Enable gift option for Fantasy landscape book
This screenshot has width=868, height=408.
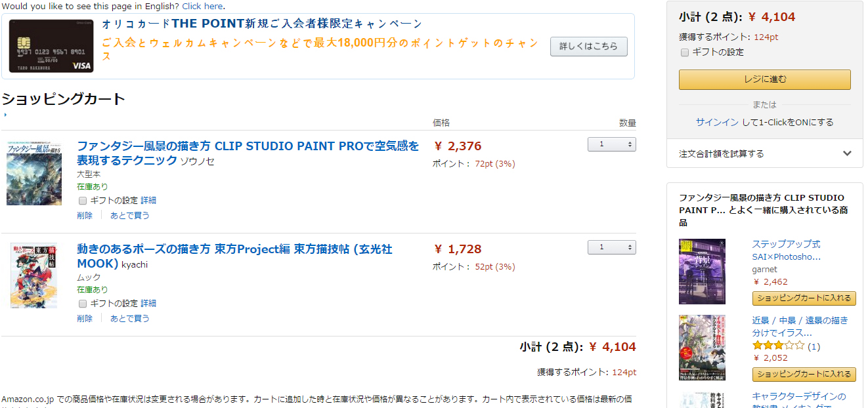(x=83, y=201)
